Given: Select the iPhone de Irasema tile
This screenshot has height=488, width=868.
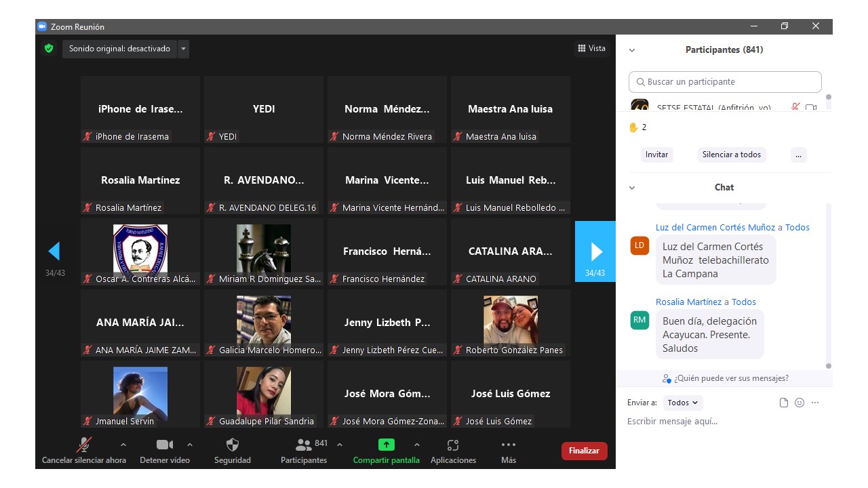Looking at the screenshot, I should pyautogui.click(x=140, y=109).
